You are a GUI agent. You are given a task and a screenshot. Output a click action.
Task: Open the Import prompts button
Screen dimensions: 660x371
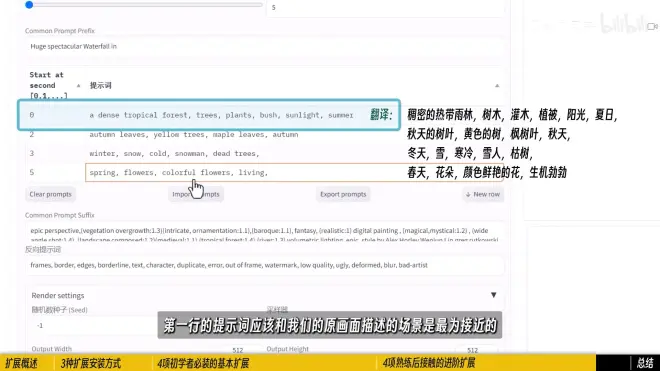click(x=196, y=194)
